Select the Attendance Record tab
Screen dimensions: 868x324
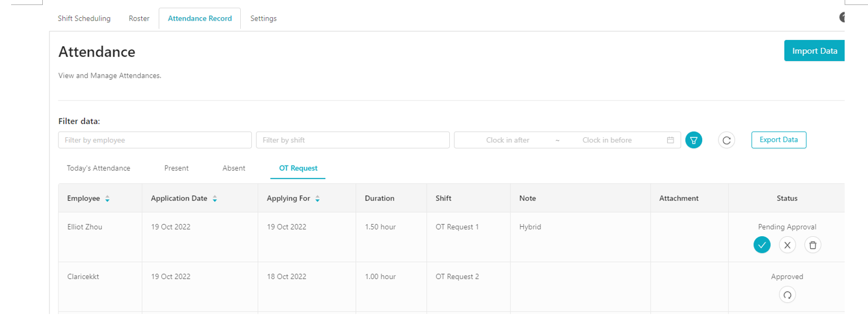pyautogui.click(x=200, y=18)
